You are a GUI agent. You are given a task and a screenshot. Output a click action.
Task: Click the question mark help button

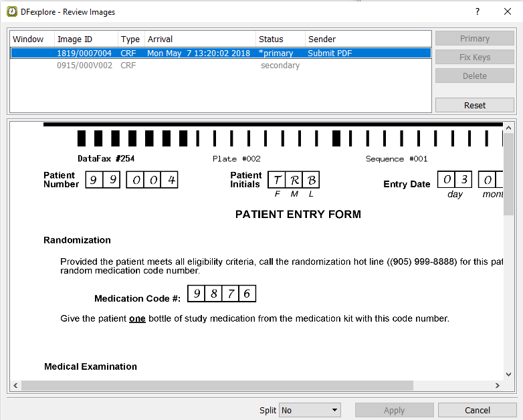477,11
